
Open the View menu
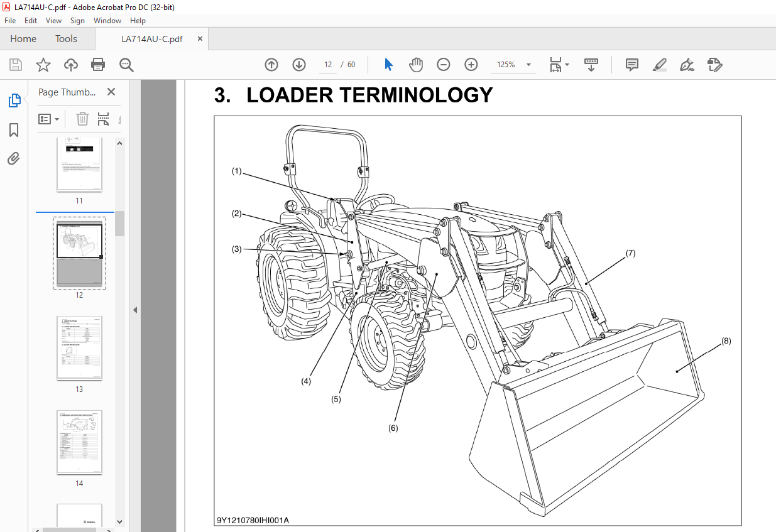(x=53, y=21)
